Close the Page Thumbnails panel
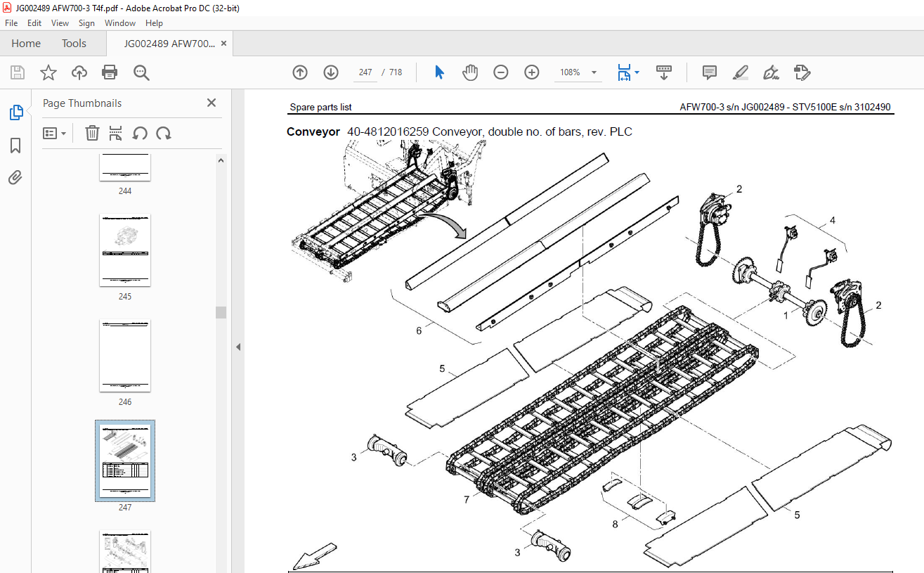The height and width of the screenshot is (573, 924). 212,103
